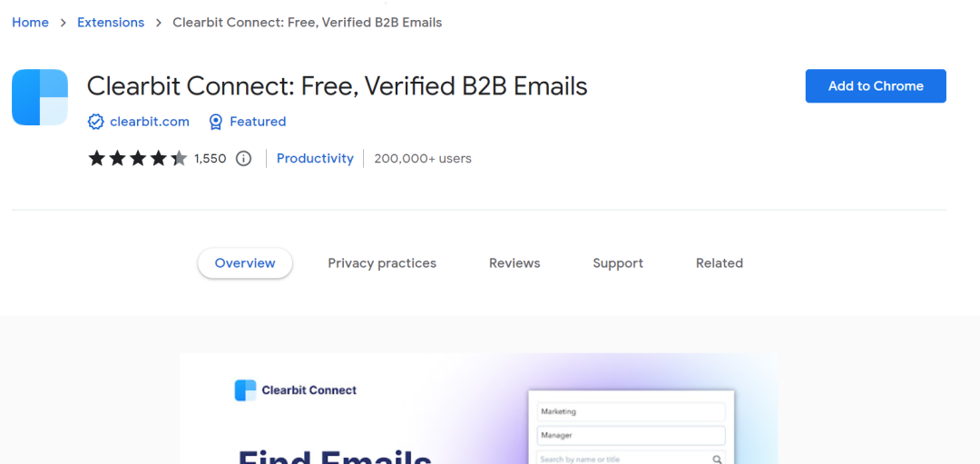Click the verified badge icon beside clearbit.com
980x464 pixels.
pyautogui.click(x=95, y=122)
